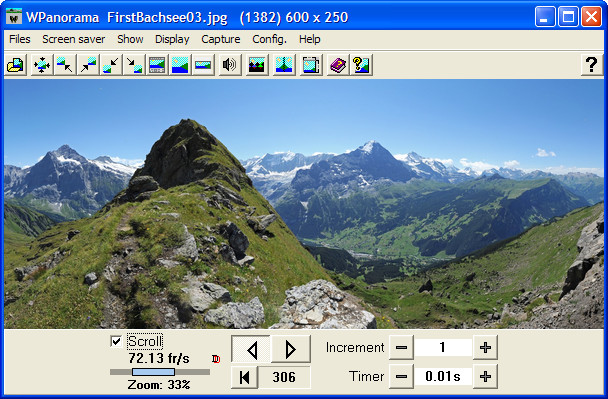Viewport: 608px width, 399px height.
Task: Maximize the WPanorama window
Action: (x=568, y=17)
